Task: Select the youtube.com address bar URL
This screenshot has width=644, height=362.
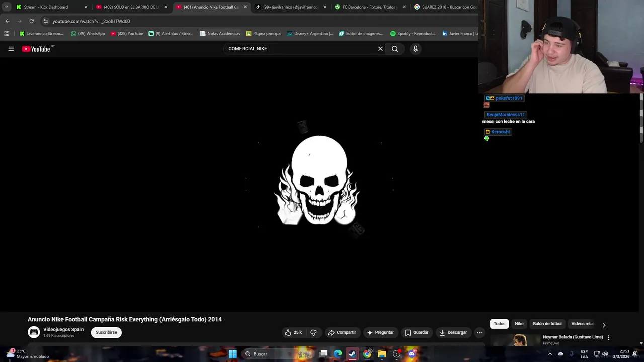Action: tap(91, 21)
